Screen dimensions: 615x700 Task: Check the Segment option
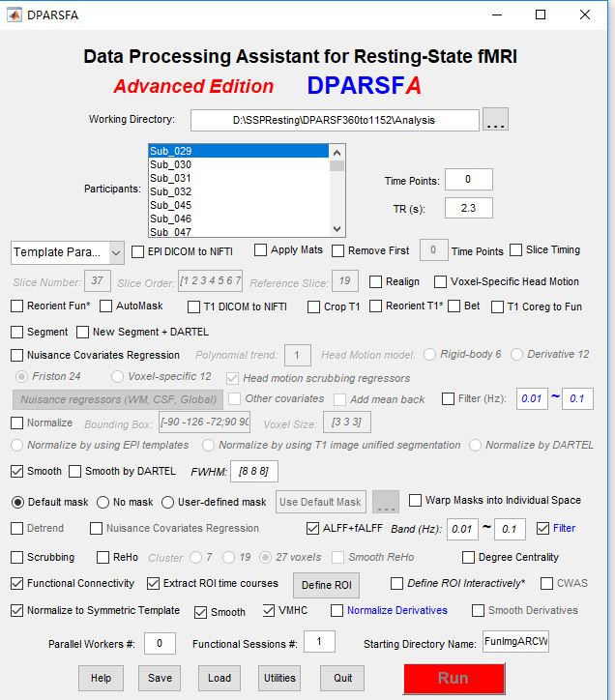tap(17, 332)
